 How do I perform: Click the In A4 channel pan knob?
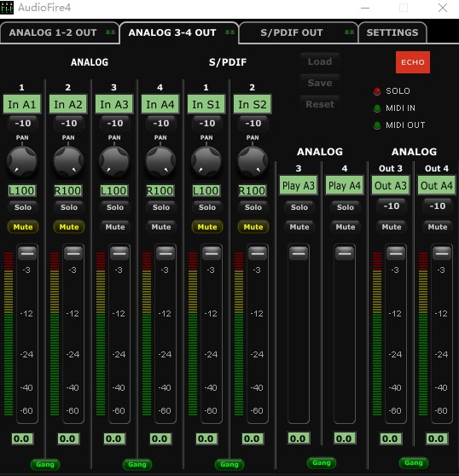160,161
